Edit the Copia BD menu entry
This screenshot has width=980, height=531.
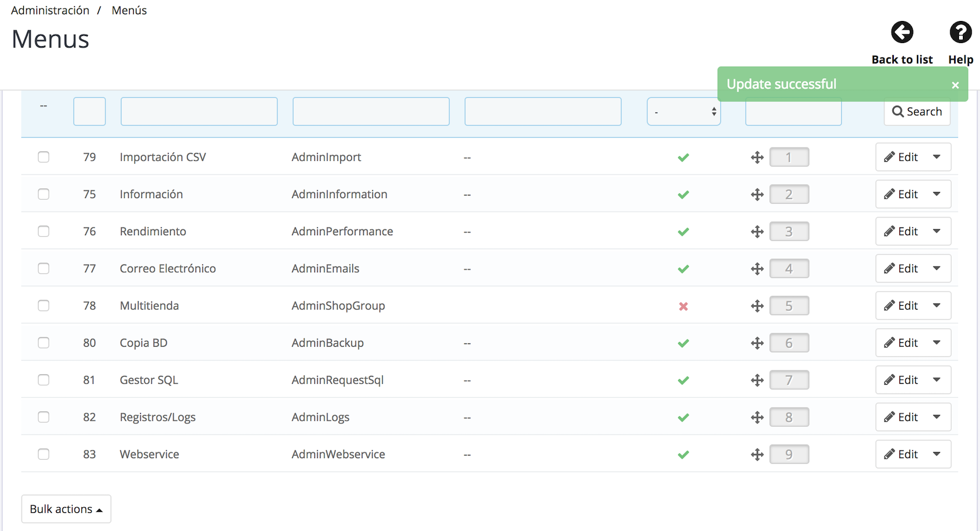coord(901,343)
